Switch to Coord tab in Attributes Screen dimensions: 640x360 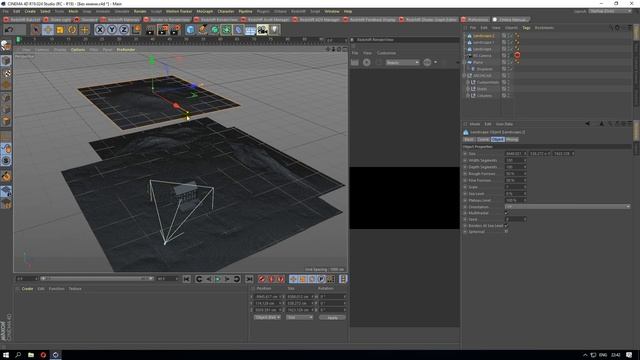pyautogui.click(x=483, y=140)
